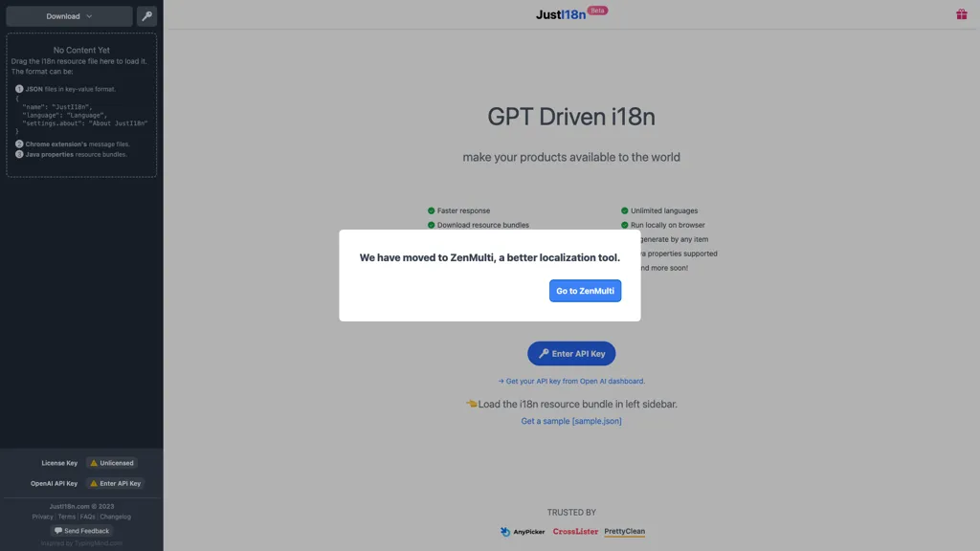Open the Download dropdown in sidebar

point(69,16)
